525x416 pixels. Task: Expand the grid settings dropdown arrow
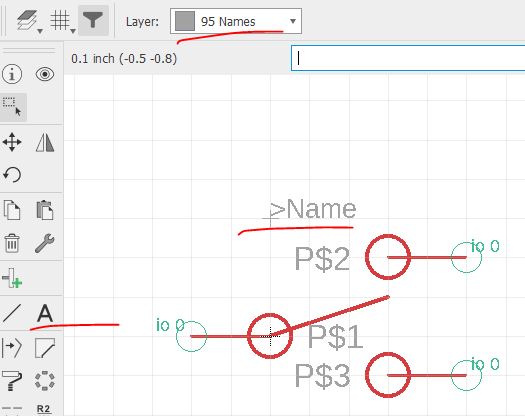tap(73, 31)
